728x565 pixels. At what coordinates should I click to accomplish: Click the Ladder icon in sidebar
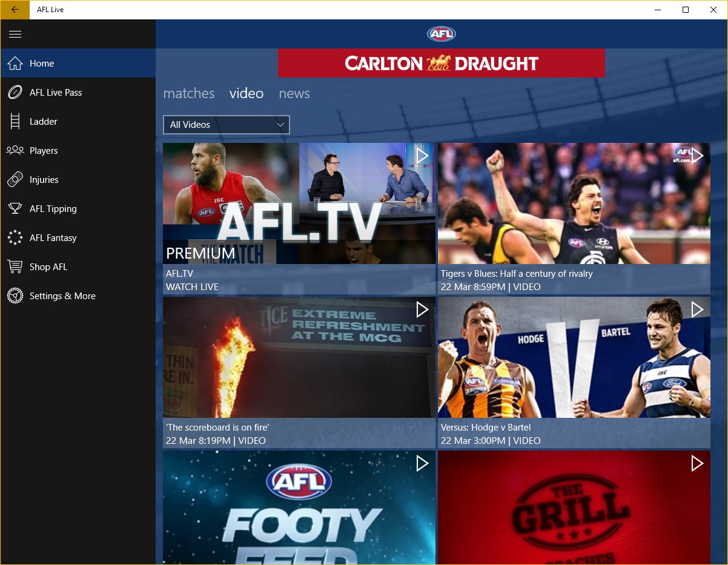coord(15,121)
